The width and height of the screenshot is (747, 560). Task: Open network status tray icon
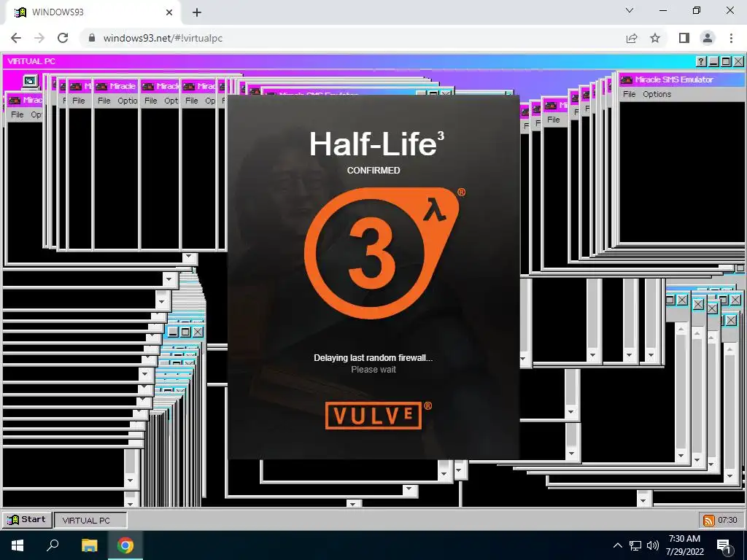(x=635, y=545)
